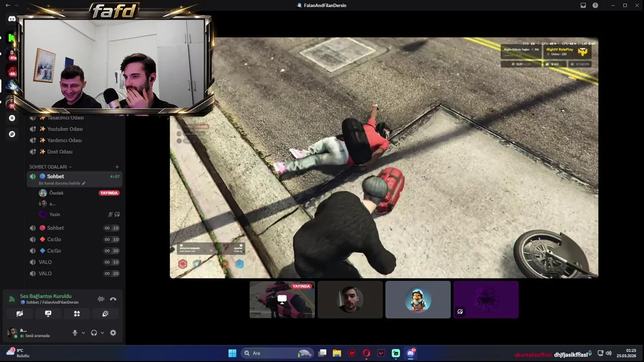Image resolution: width=644 pixels, height=362 pixels.
Task: Open Task View on the taskbar
Action: (323, 353)
